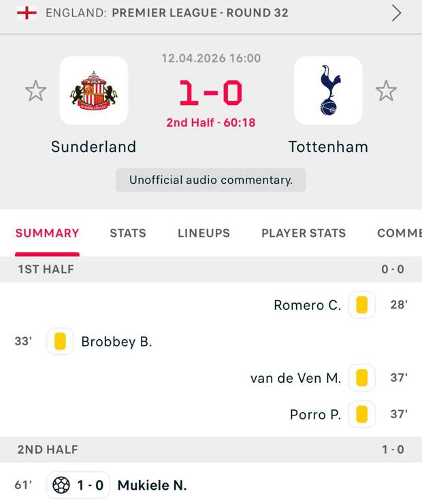
Task: Click the goal ball icon for Mukiele
Action: pyautogui.click(x=61, y=485)
